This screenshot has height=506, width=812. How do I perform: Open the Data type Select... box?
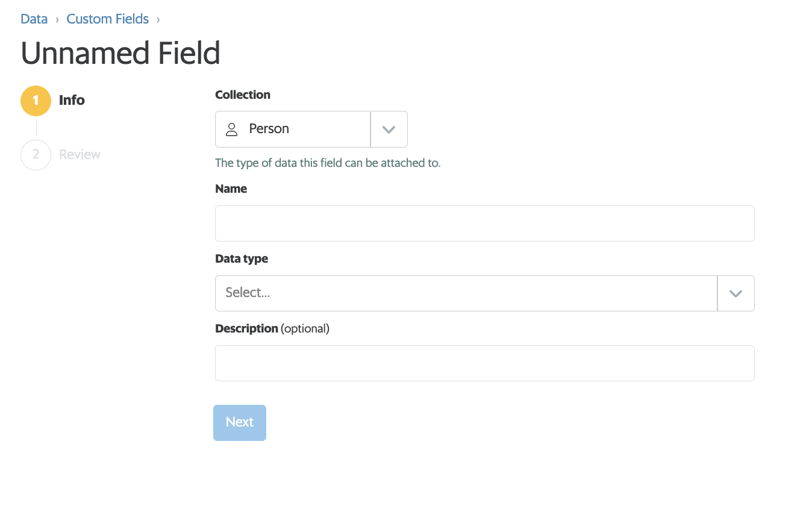coord(484,293)
